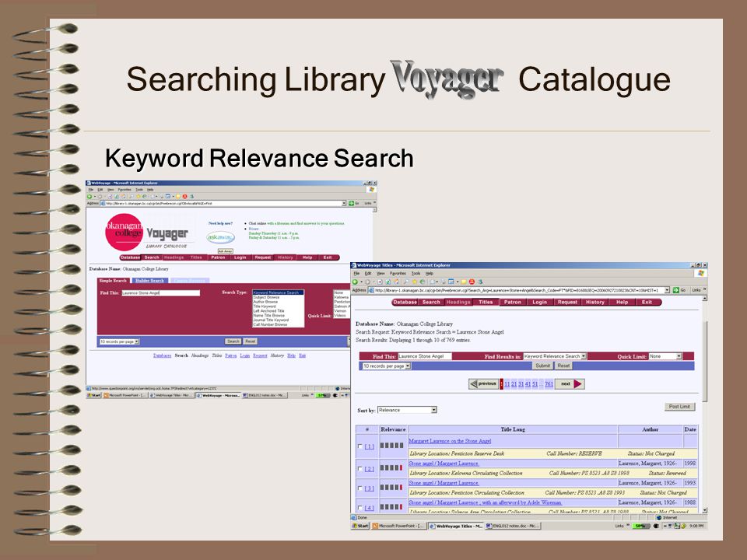Screen dimensions: 747x560
Task: Click yellow folder icon in WebVoyage Titles toolbar
Action: coord(464,282)
